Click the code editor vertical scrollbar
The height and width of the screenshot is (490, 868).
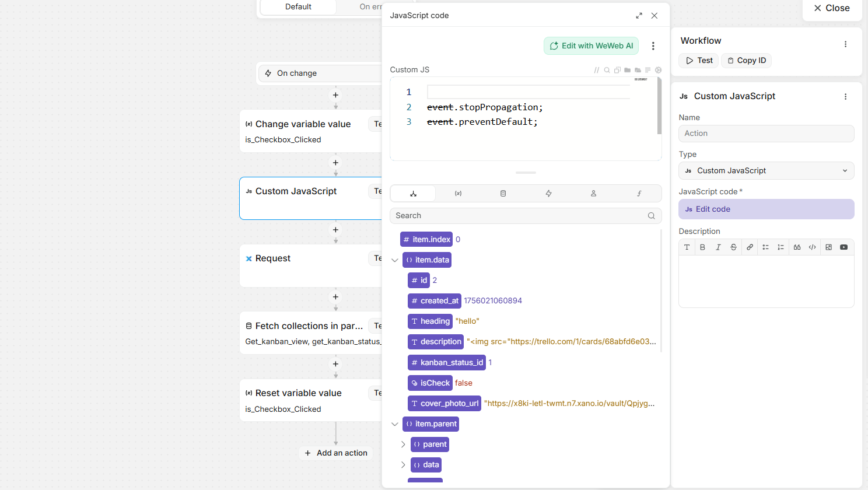pos(659,106)
